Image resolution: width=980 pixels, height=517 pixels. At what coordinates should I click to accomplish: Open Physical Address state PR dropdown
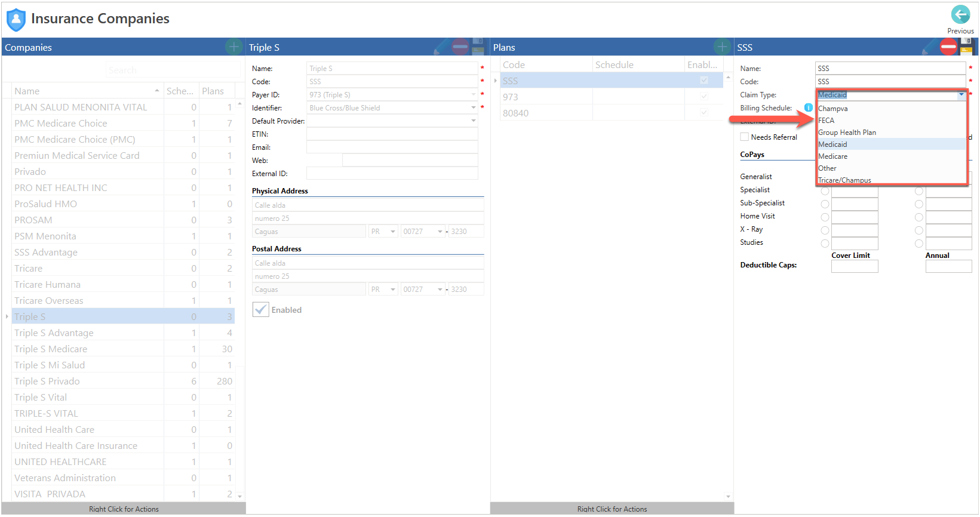tap(393, 231)
